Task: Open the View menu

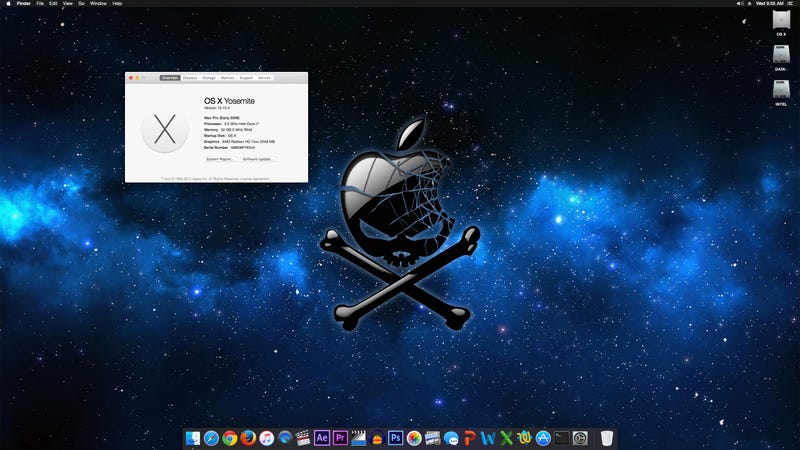Action: click(x=67, y=3)
